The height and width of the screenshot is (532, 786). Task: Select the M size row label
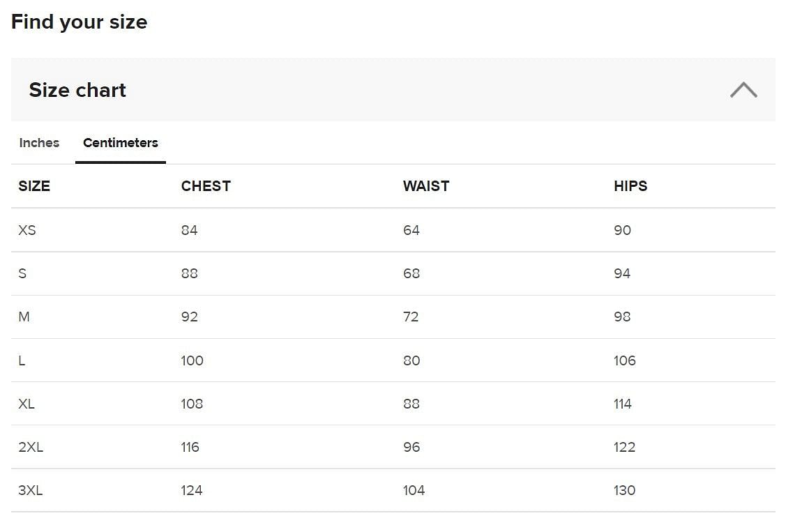(x=24, y=317)
